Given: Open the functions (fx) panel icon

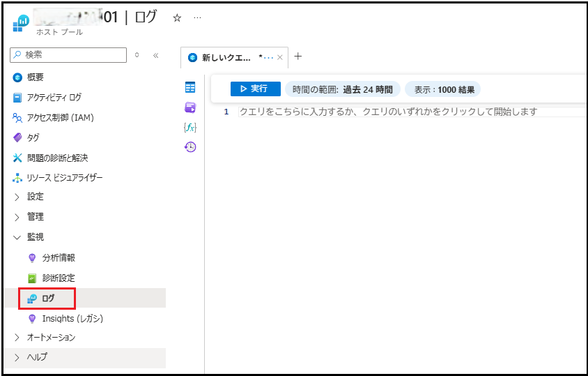Looking at the screenshot, I should (189, 127).
